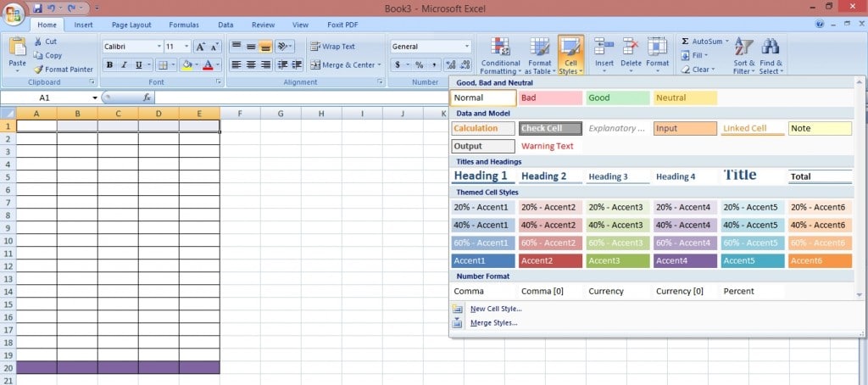Open the Formulas tab
The image size is (868, 385).
pos(184,25)
